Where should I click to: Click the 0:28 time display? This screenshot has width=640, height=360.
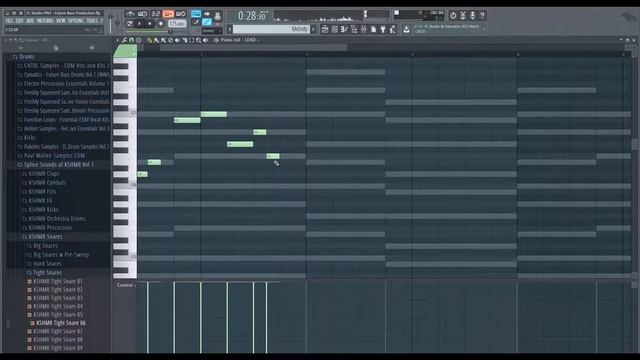252,16
